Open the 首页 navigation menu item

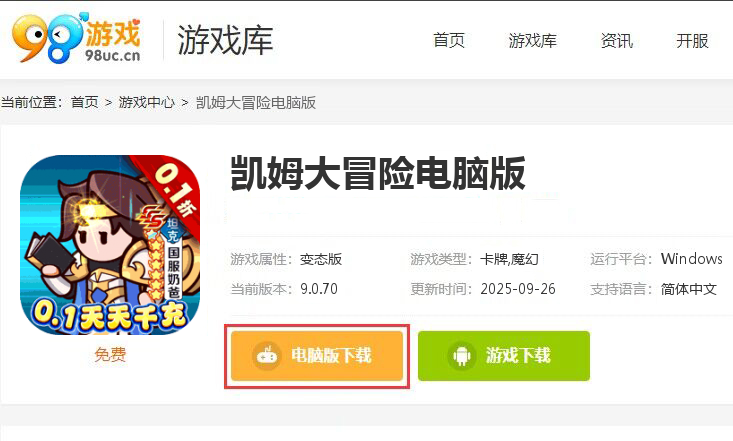coord(449,41)
